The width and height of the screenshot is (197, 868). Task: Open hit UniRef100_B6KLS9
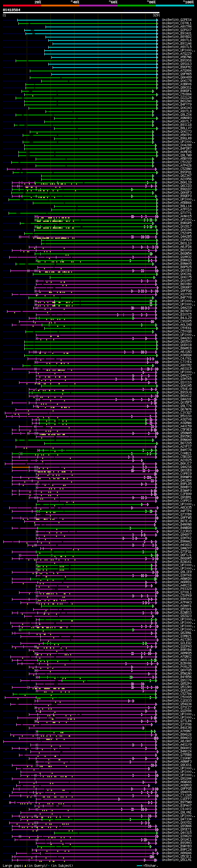pos(177,183)
